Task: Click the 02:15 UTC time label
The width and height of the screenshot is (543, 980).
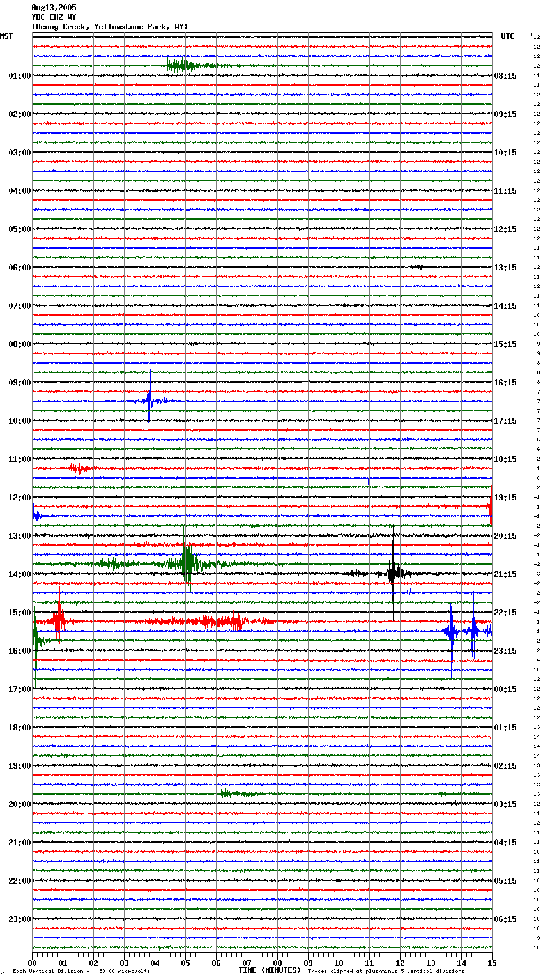Action: pyautogui.click(x=505, y=766)
